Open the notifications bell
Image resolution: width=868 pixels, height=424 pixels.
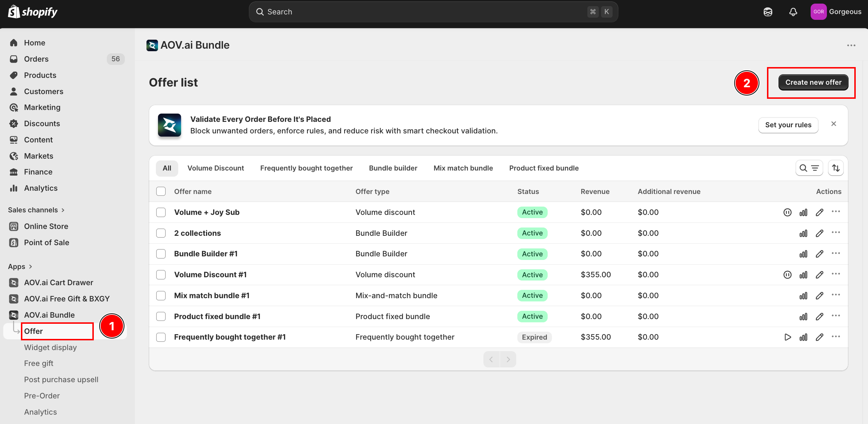point(793,12)
